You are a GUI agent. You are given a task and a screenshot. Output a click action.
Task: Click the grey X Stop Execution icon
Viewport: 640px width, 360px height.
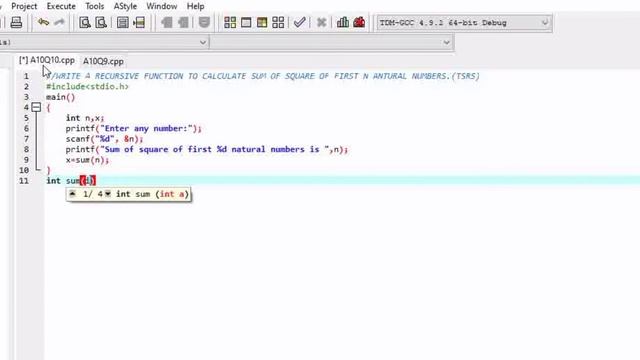coord(321,22)
